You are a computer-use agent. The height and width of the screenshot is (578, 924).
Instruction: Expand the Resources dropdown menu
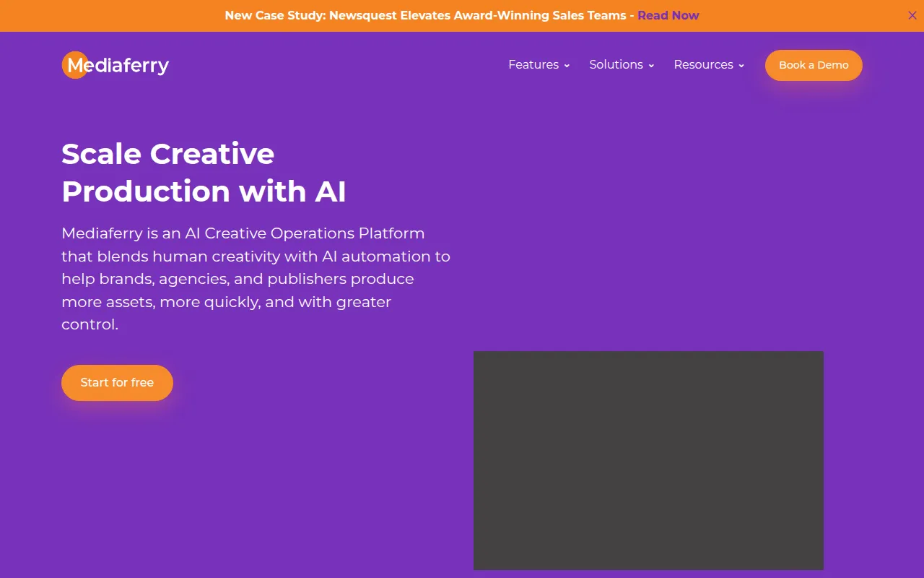709,65
